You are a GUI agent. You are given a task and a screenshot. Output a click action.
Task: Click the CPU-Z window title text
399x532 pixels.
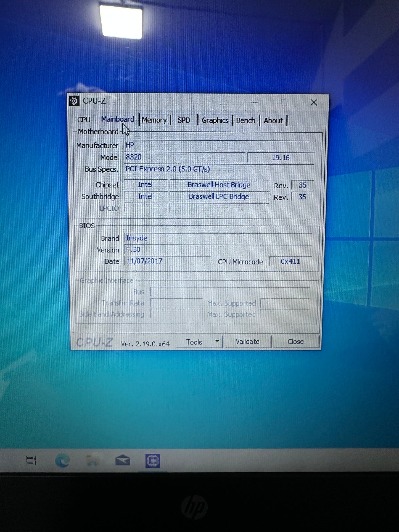(x=94, y=101)
